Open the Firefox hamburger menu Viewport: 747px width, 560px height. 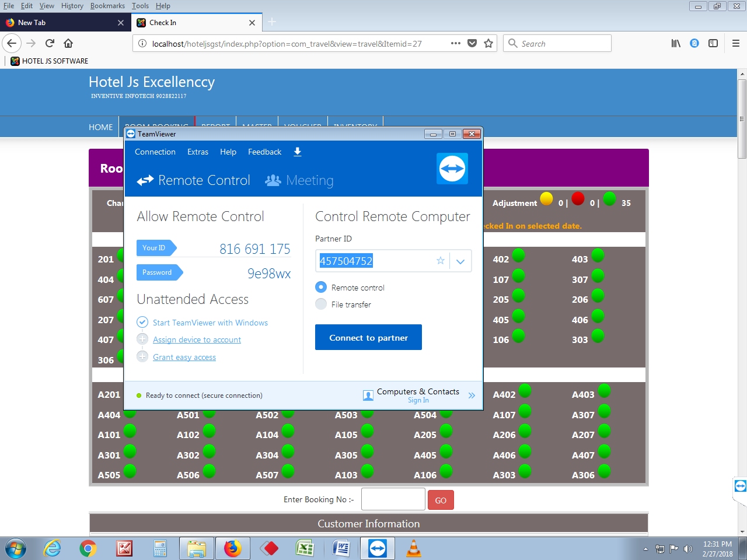[735, 43]
